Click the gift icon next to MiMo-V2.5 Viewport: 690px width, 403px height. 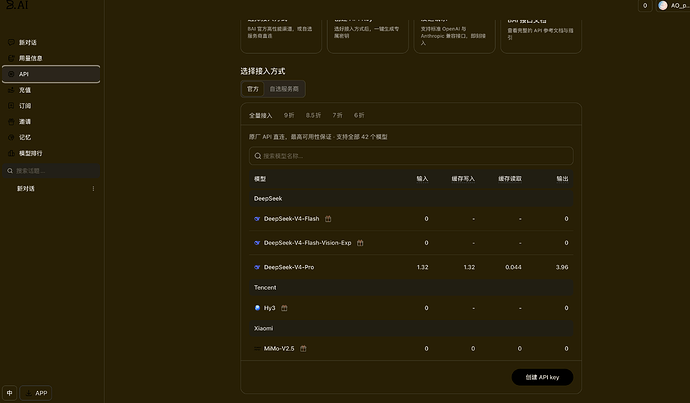[303, 348]
